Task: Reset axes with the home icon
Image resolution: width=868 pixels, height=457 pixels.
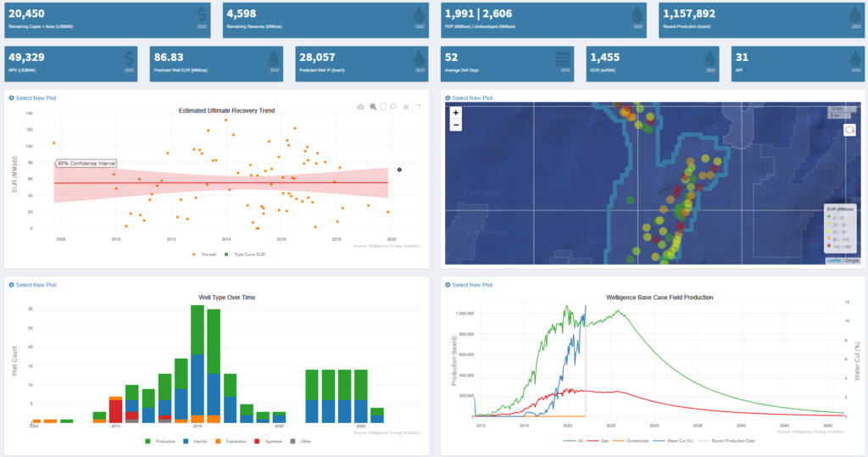Action: (x=405, y=107)
